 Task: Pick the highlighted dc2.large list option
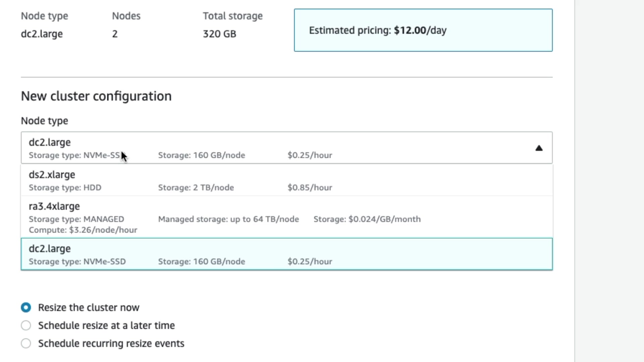tap(286, 254)
